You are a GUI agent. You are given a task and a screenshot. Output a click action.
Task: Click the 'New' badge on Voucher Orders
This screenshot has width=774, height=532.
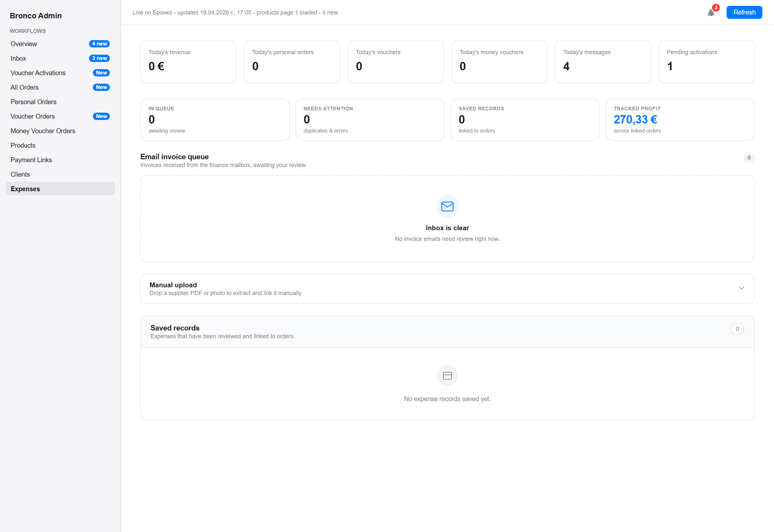[x=101, y=116]
